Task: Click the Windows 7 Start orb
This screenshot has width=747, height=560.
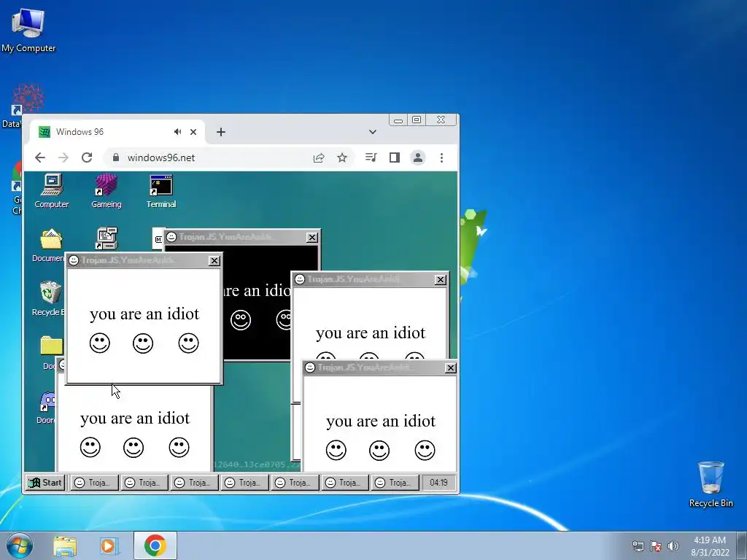Action: point(20,545)
